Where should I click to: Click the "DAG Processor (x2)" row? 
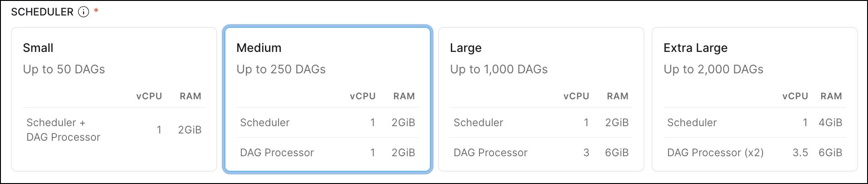coord(715,153)
